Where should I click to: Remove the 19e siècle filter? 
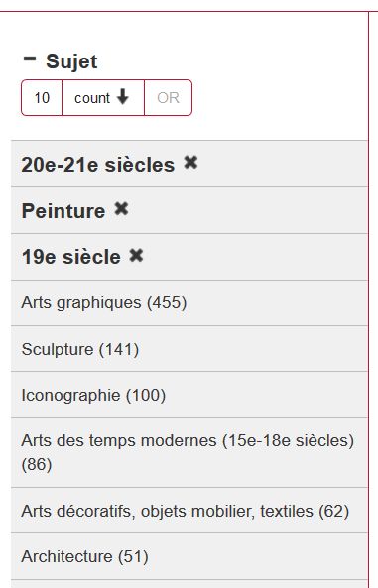(136, 256)
